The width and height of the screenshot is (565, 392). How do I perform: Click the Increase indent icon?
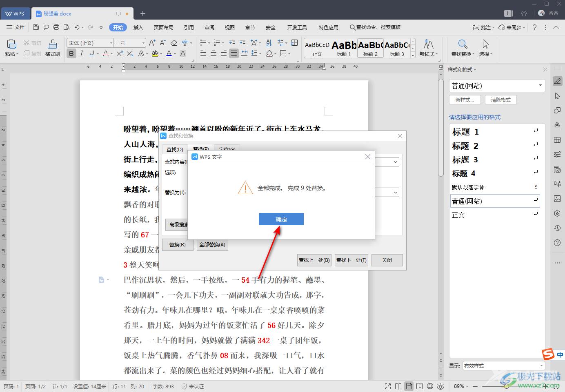point(242,42)
